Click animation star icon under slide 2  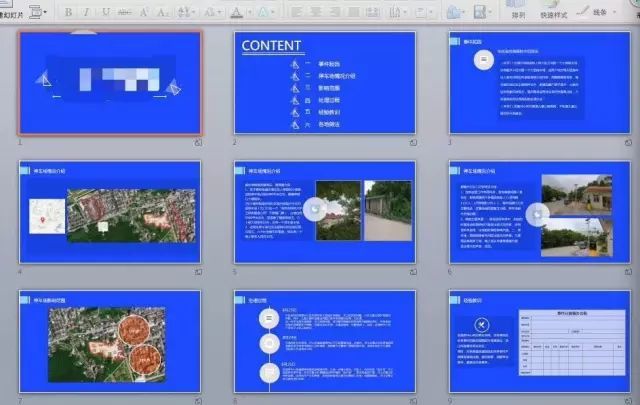tap(413, 142)
